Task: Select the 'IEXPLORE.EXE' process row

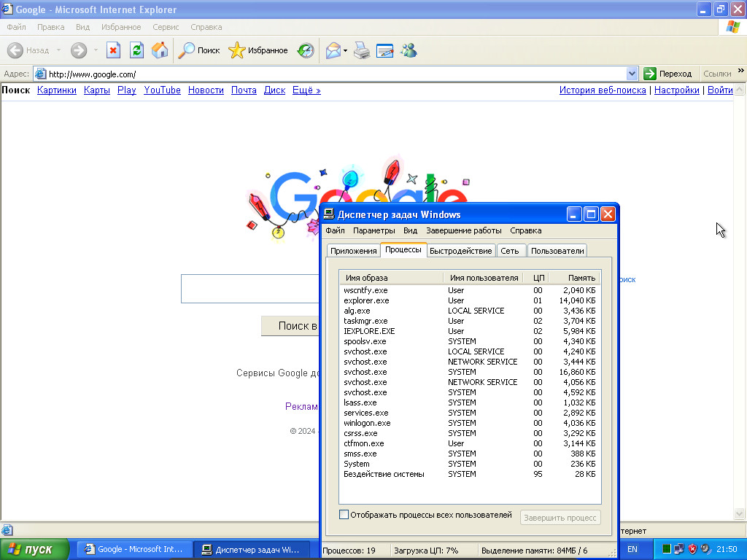Action: pyautogui.click(x=470, y=331)
